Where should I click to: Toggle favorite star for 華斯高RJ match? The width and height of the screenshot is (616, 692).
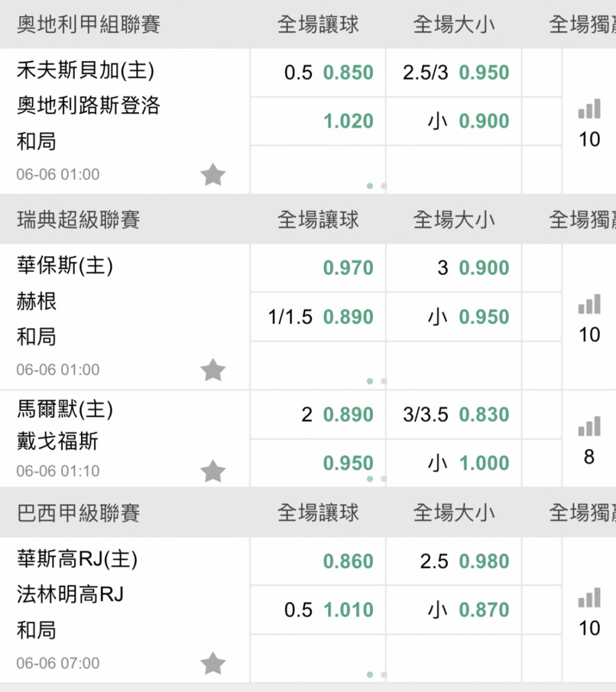(212, 663)
